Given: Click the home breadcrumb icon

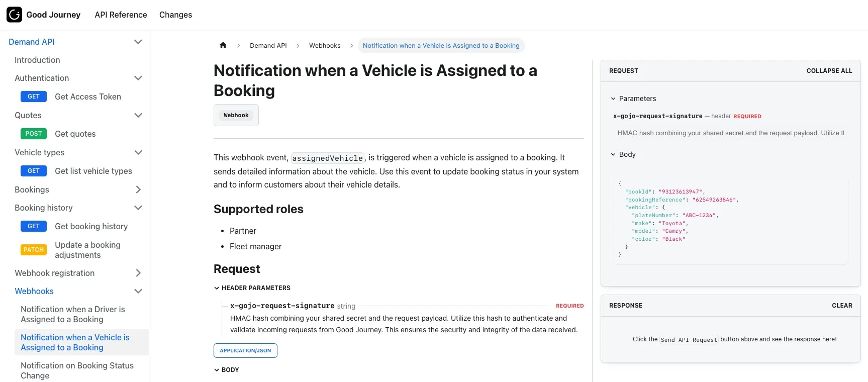Looking at the screenshot, I should pos(223,45).
